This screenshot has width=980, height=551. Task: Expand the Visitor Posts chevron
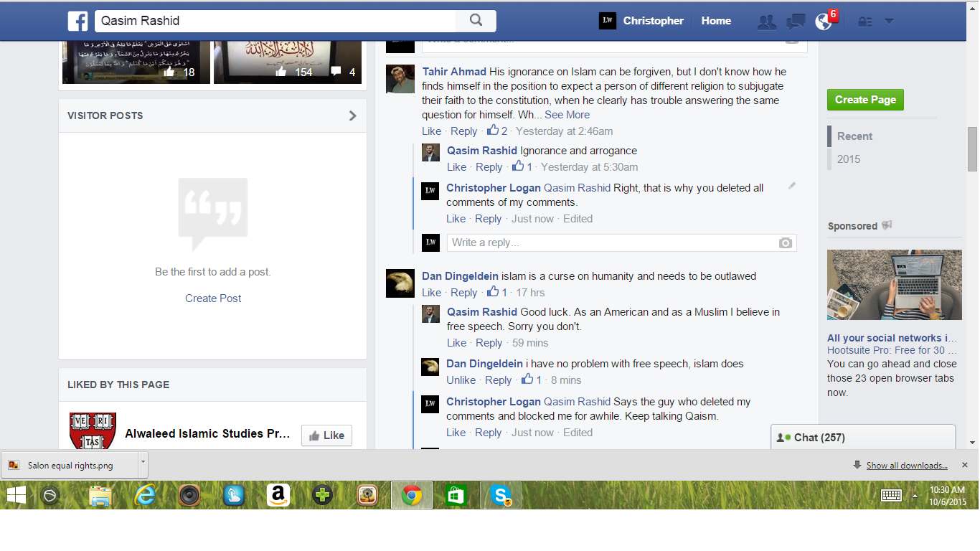(352, 116)
